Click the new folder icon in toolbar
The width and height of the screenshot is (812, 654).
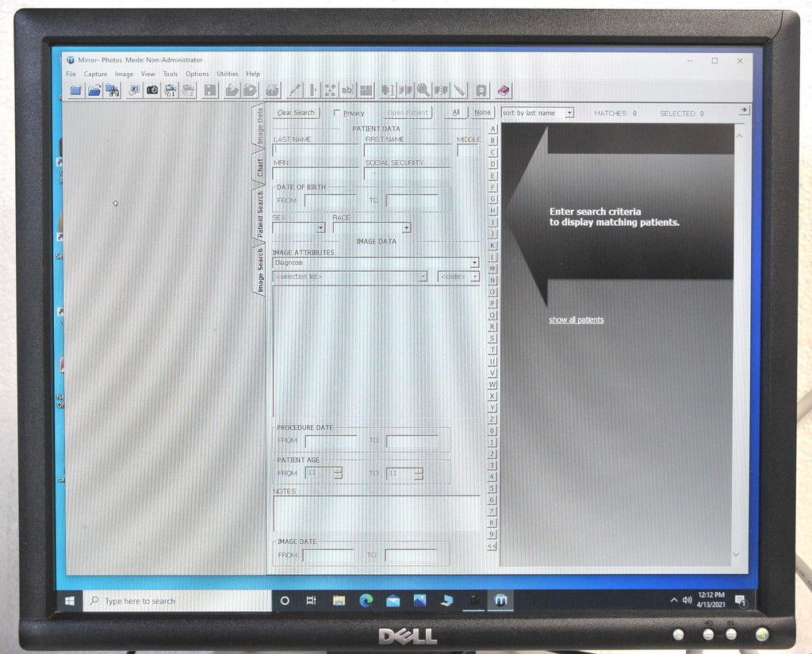click(x=76, y=90)
